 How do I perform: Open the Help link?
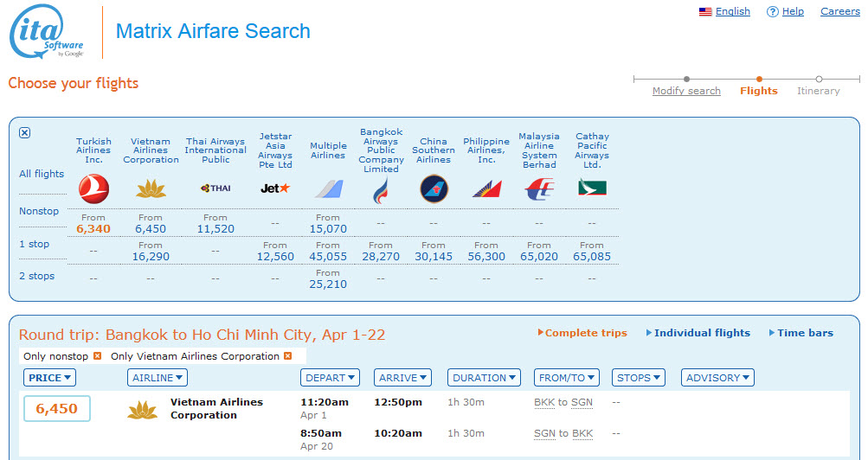coord(793,11)
